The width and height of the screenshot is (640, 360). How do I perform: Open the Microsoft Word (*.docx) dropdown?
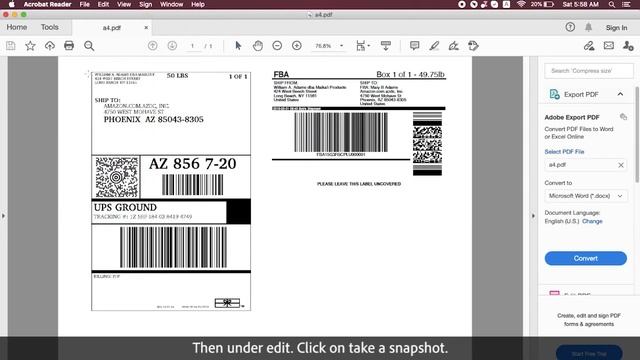click(x=586, y=196)
